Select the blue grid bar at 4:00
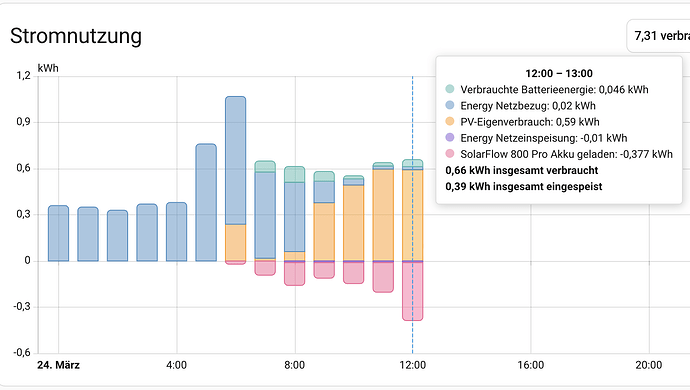690x390 pixels. 176,232
